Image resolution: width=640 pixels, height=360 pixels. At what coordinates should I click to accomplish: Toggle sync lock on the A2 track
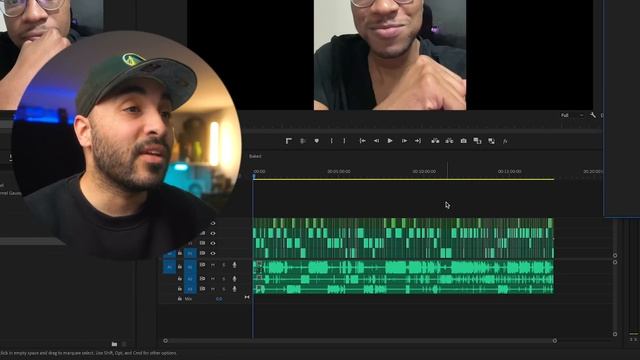[x=202, y=279]
